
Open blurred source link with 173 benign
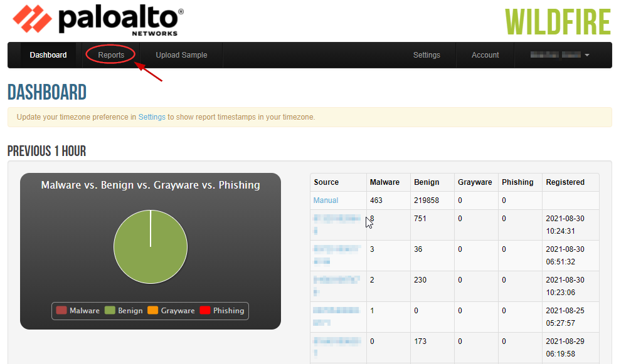pyautogui.click(x=337, y=346)
